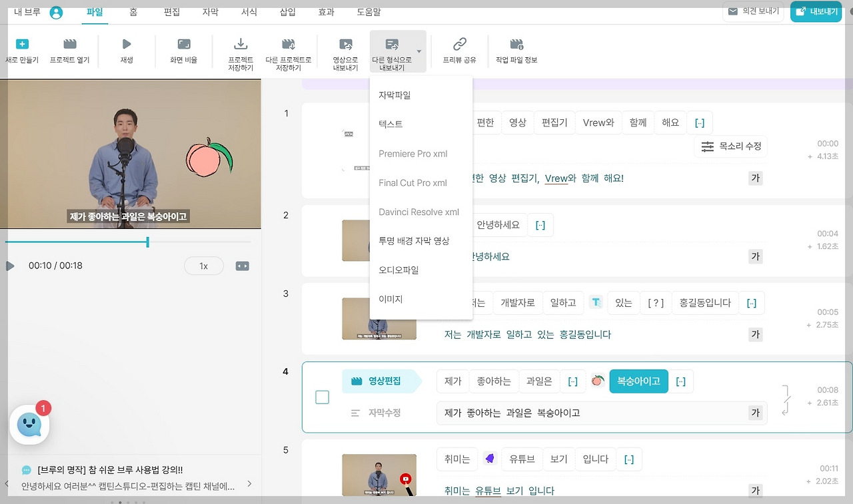Click the T text icon in clip 3
853x504 pixels.
pos(596,303)
